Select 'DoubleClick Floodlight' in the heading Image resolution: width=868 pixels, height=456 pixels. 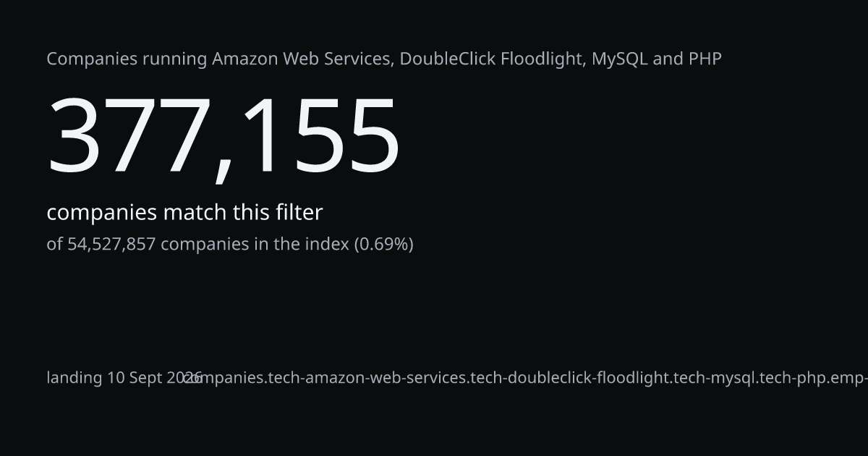[492, 59]
